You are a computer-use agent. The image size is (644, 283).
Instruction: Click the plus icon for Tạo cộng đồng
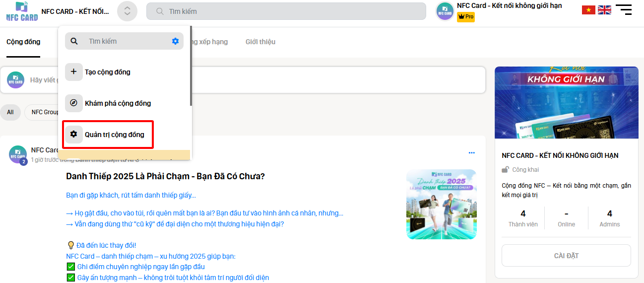tap(74, 72)
